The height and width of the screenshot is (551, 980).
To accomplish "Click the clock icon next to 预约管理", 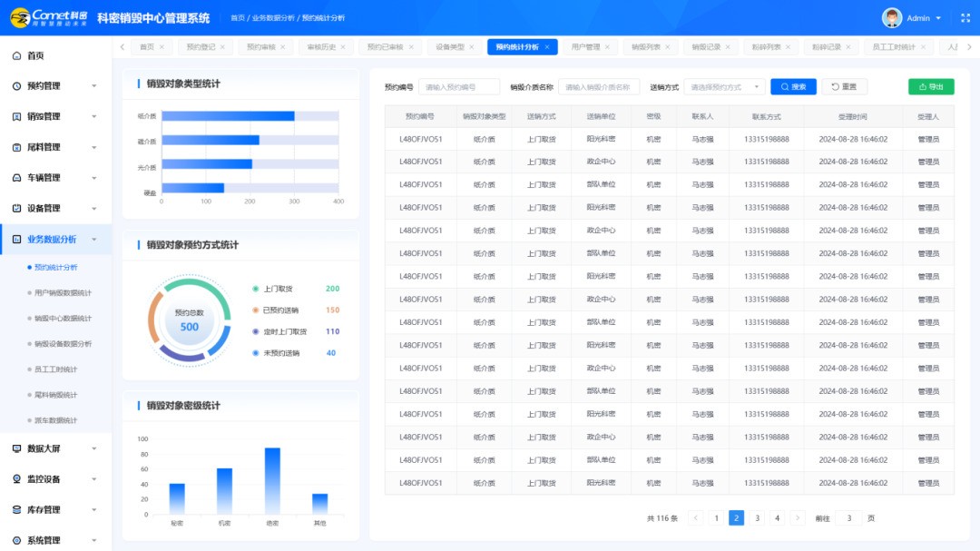I will 17,86.
